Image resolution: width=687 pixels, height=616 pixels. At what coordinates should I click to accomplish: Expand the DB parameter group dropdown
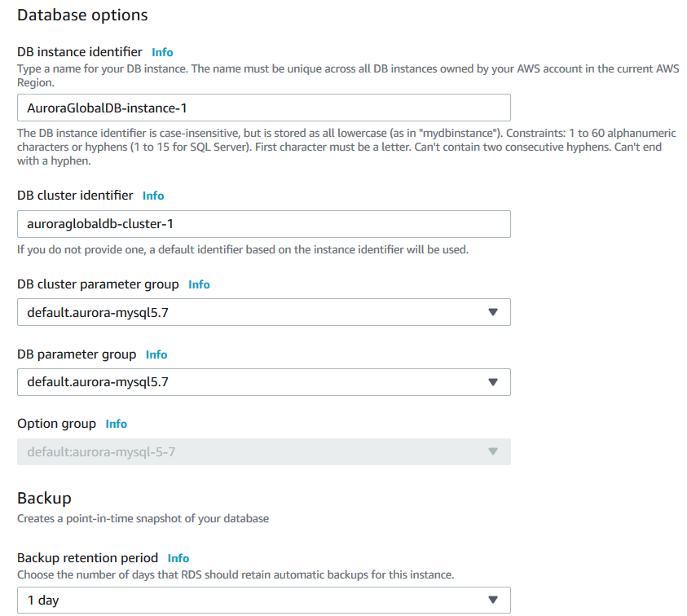click(263, 382)
